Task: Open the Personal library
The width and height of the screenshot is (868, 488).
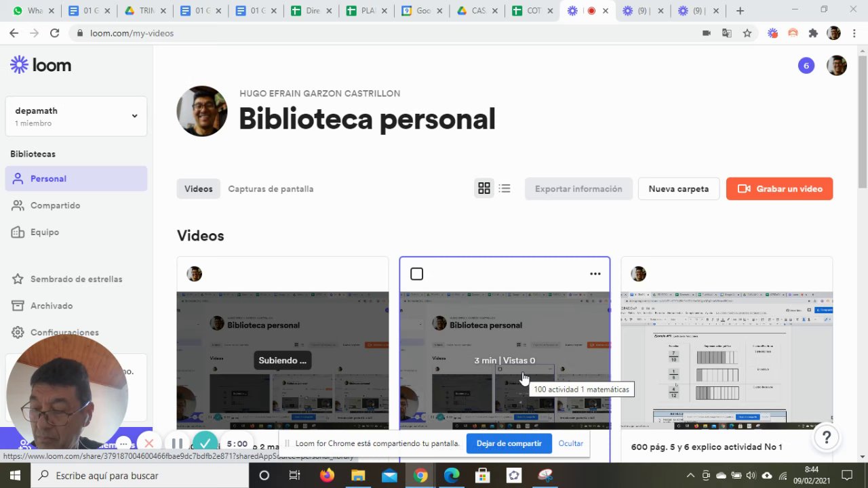Action: click(76, 179)
